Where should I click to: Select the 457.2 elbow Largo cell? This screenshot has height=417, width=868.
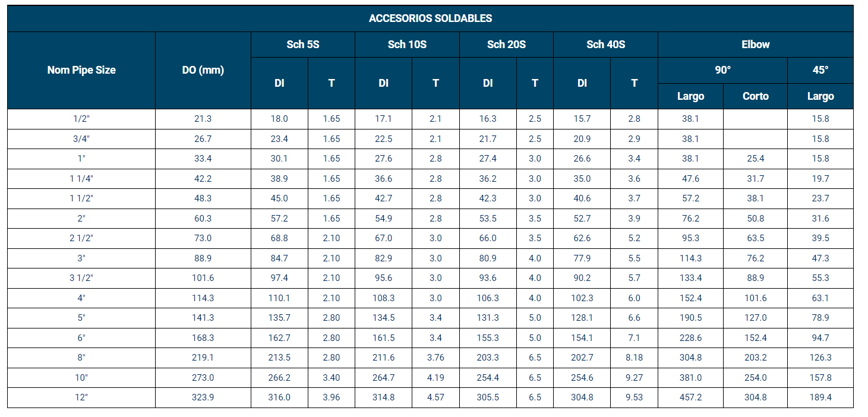coord(690,397)
